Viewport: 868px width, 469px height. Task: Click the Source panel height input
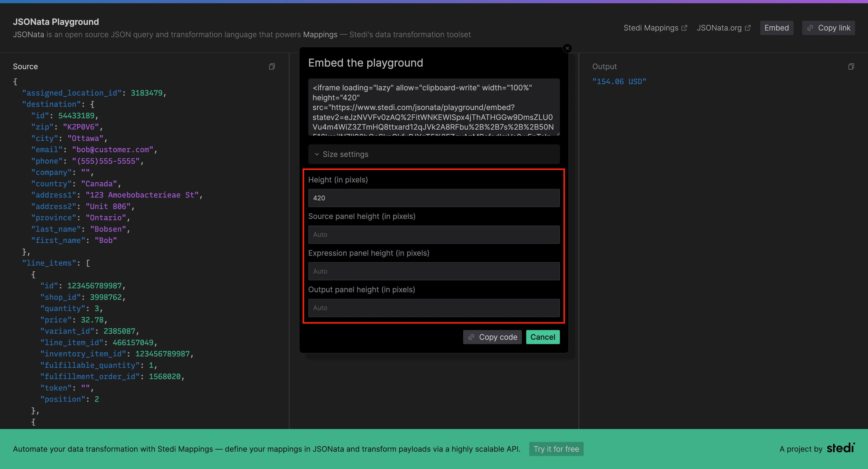click(x=433, y=234)
